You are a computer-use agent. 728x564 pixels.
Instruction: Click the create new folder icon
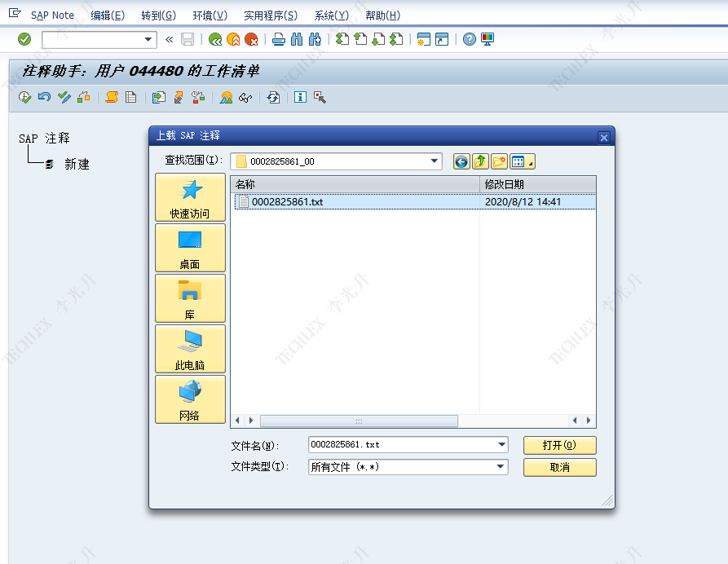[499, 161]
